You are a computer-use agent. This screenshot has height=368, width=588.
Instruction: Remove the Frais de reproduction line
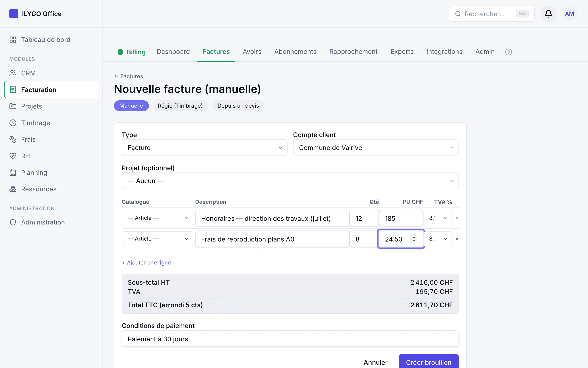pos(457,239)
